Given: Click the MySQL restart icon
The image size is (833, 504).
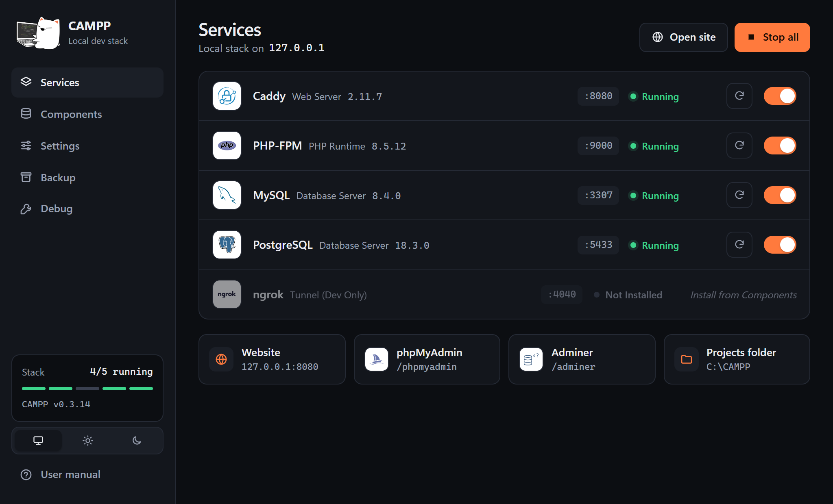Looking at the screenshot, I should (739, 195).
